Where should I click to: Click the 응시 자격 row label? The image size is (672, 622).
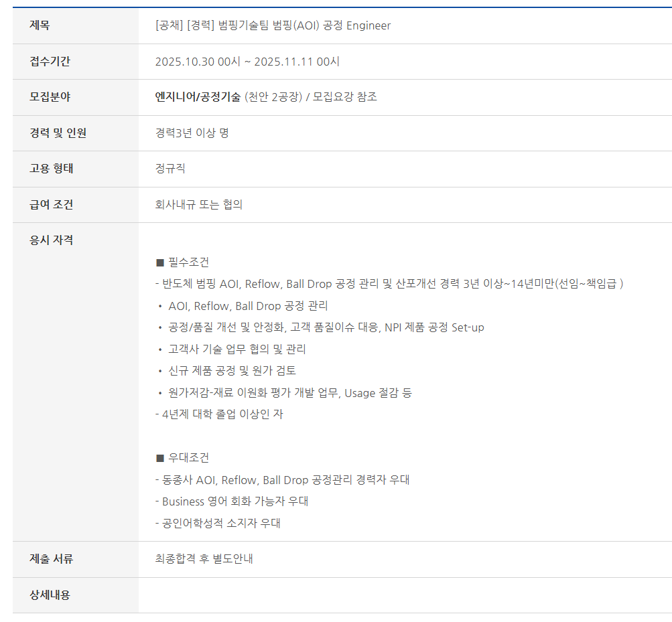coord(52,240)
